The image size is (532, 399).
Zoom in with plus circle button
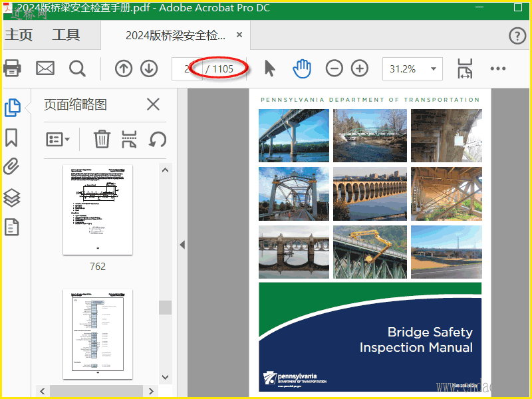[360, 68]
